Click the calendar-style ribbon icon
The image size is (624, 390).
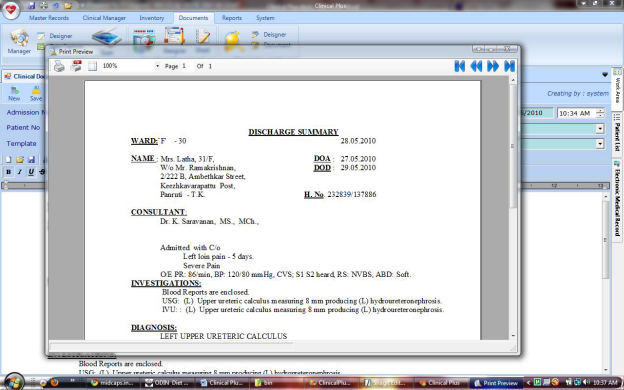(144, 40)
